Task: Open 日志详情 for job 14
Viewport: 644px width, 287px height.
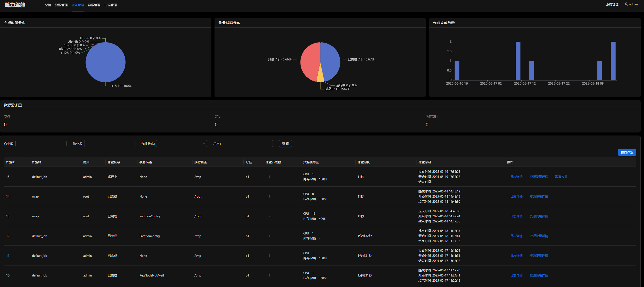Action: [x=516, y=197]
